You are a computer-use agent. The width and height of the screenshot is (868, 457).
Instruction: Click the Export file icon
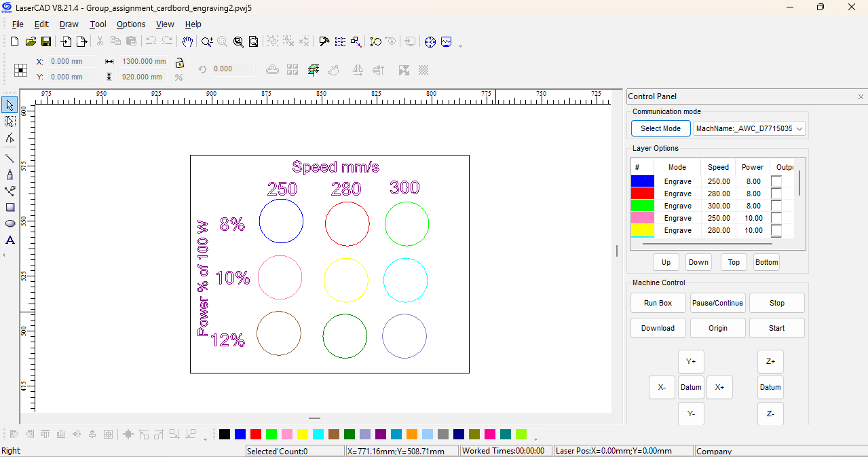[x=81, y=41]
